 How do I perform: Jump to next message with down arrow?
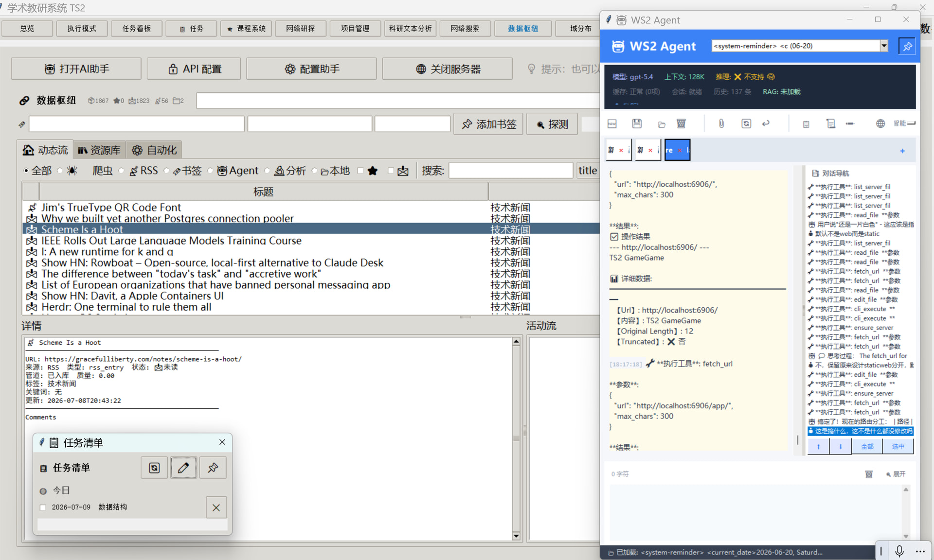841,446
